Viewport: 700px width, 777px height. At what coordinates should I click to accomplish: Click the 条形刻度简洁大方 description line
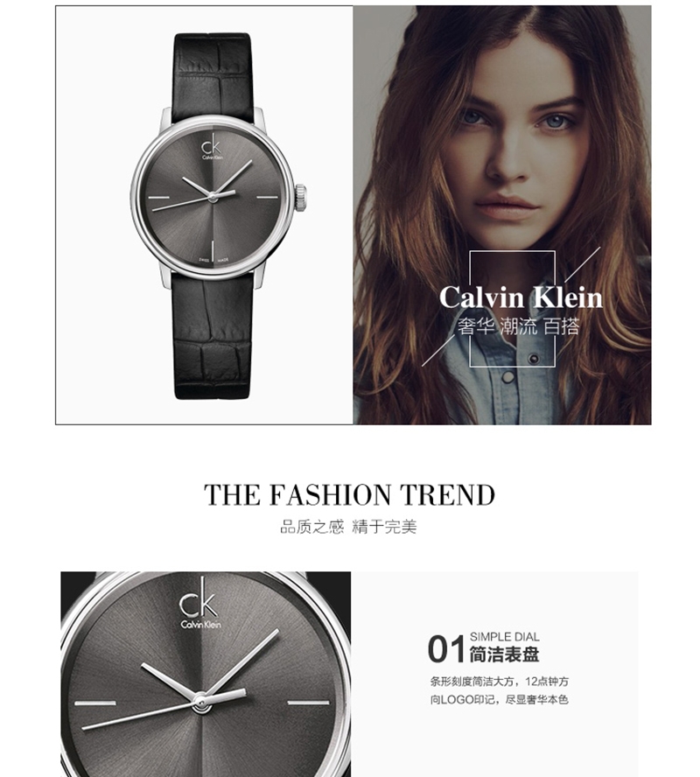(x=500, y=682)
